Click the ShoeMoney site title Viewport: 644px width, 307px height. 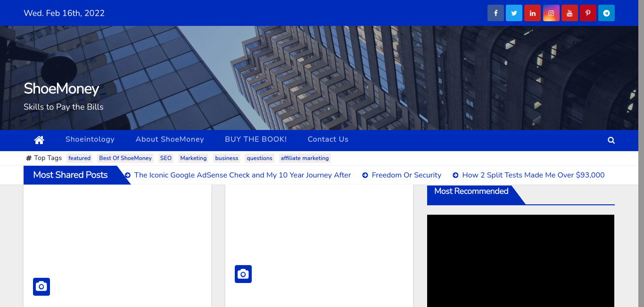click(61, 89)
